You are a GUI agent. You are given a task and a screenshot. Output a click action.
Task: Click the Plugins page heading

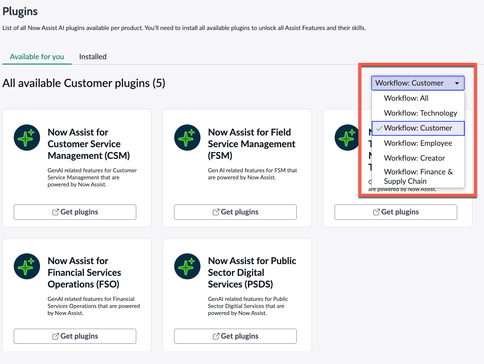click(20, 11)
